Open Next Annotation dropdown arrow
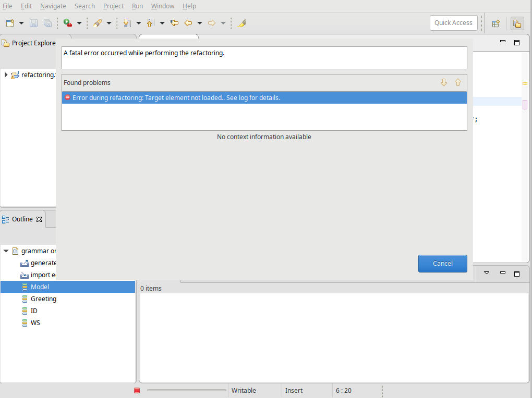This screenshot has height=398, width=532. pyautogui.click(x=138, y=23)
